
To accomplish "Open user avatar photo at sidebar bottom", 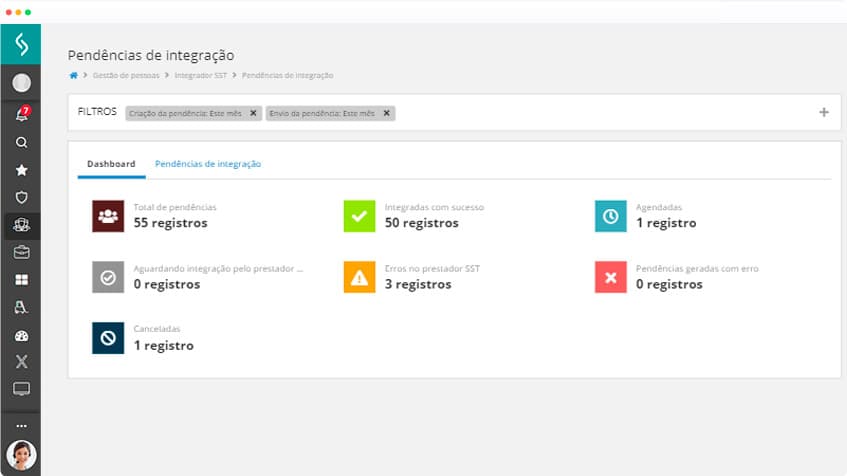I will click(21, 455).
